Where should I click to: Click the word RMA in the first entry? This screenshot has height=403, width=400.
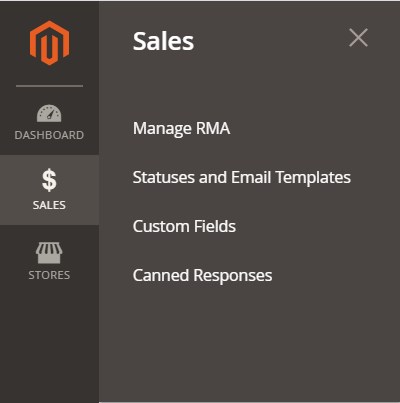(213, 128)
